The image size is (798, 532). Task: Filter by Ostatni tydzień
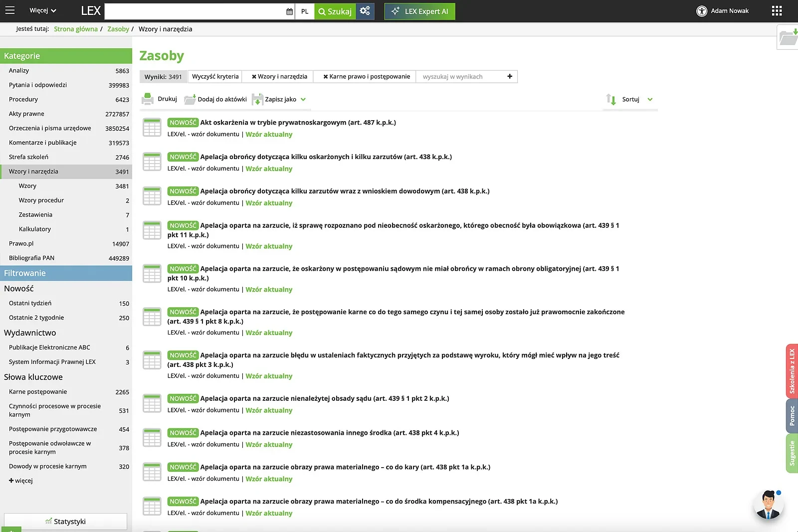66,303
